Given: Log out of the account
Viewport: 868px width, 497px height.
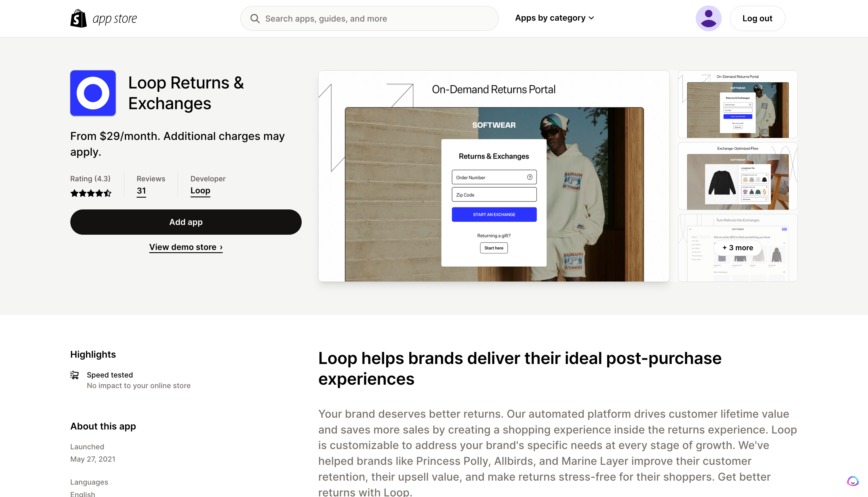Looking at the screenshot, I should point(757,18).
